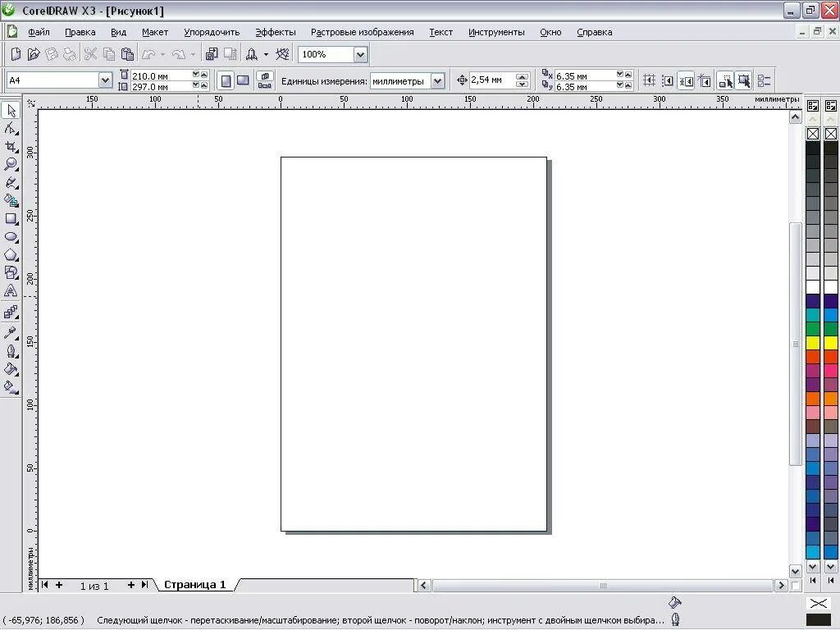The height and width of the screenshot is (630, 840).
Task: Toggle treat as filled option
Action: pos(743,81)
